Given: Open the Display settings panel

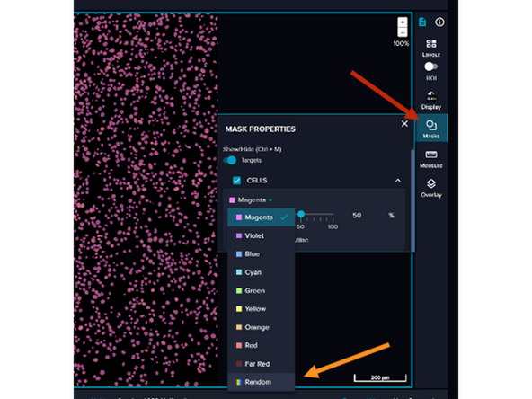Looking at the screenshot, I should point(431,100).
